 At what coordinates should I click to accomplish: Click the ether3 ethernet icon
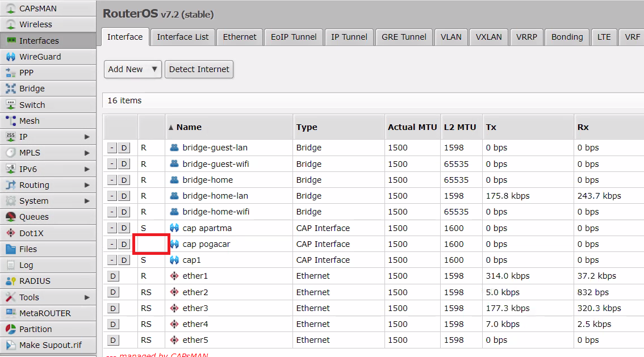[174, 308]
